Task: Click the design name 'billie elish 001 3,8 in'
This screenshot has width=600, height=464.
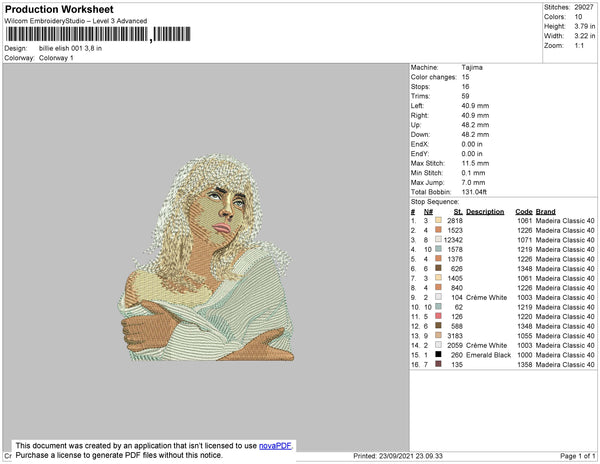Action: click(x=70, y=48)
